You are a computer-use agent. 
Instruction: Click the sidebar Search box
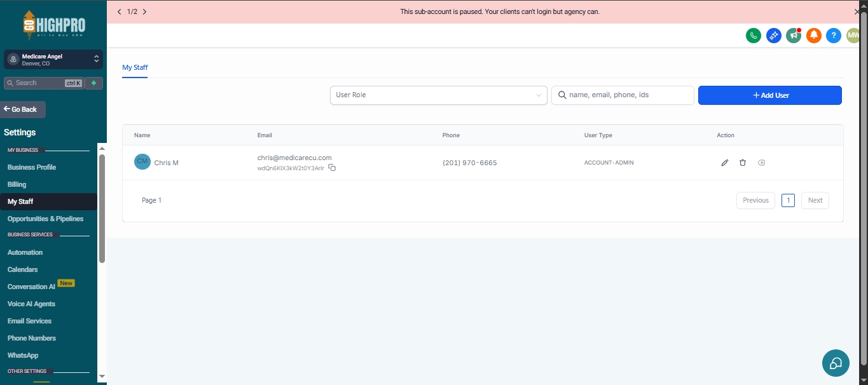click(x=44, y=83)
